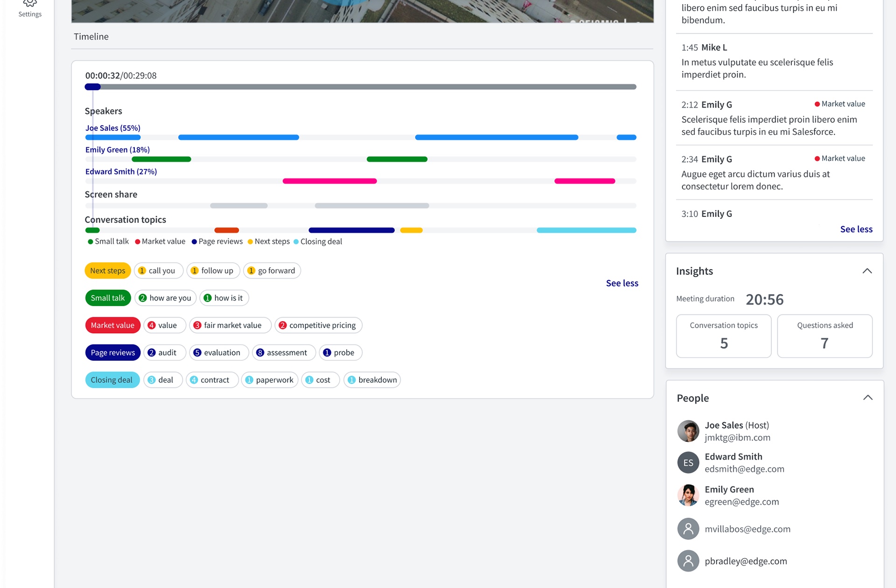Open the Conversation topics insight card
The height and width of the screenshot is (588, 896).
pos(724,336)
